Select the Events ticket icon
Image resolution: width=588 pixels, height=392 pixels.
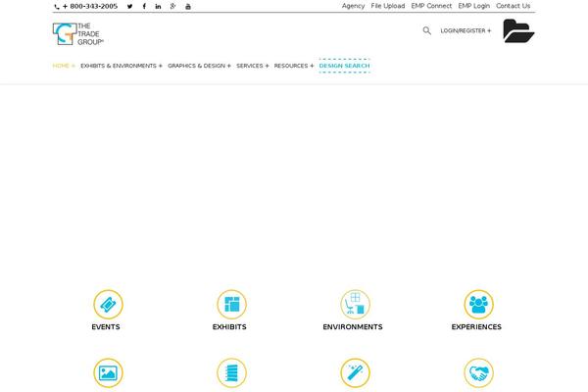pyautogui.click(x=108, y=304)
